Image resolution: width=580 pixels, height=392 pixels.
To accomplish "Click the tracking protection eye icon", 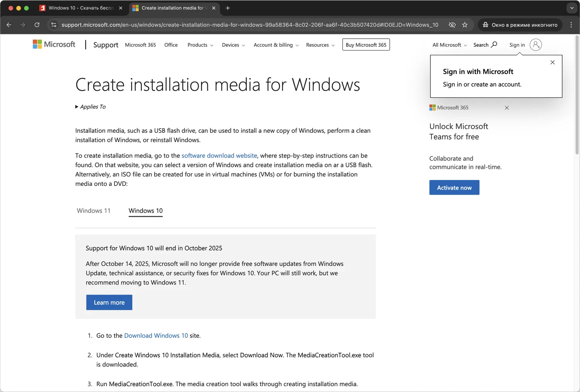I will coord(452,25).
